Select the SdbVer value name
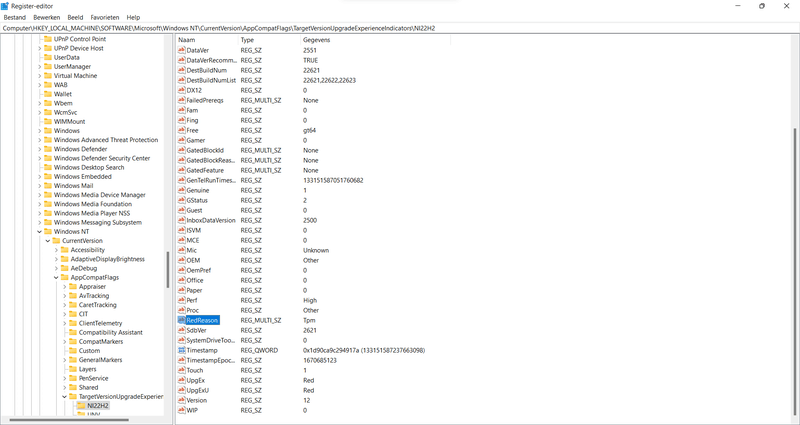 tap(195, 330)
